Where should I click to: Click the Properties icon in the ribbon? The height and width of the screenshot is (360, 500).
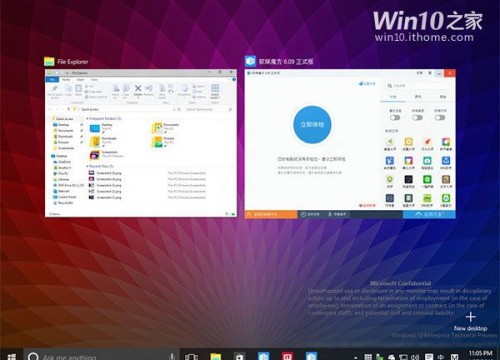[x=184, y=89]
